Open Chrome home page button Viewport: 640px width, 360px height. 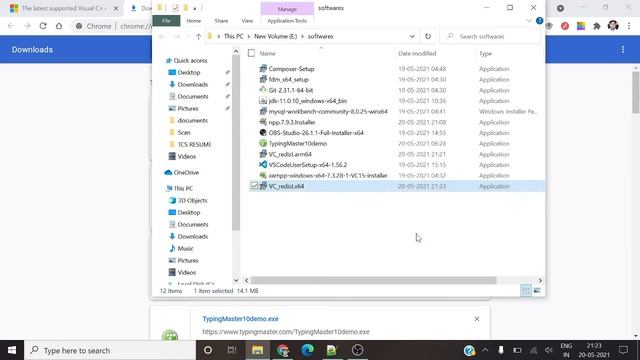coord(59,26)
